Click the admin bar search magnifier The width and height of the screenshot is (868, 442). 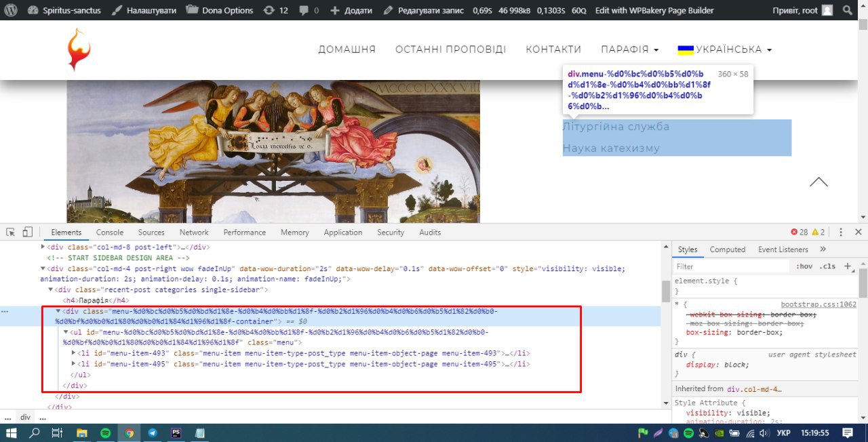[848, 10]
